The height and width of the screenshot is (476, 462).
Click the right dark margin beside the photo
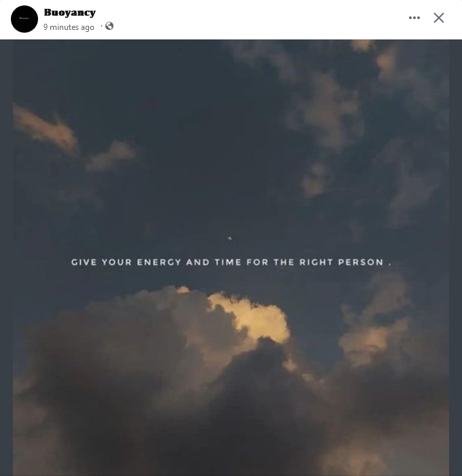pyautogui.click(x=455, y=258)
